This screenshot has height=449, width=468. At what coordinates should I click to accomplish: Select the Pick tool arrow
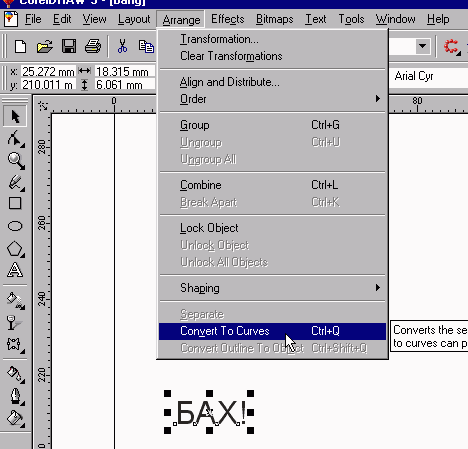15,117
